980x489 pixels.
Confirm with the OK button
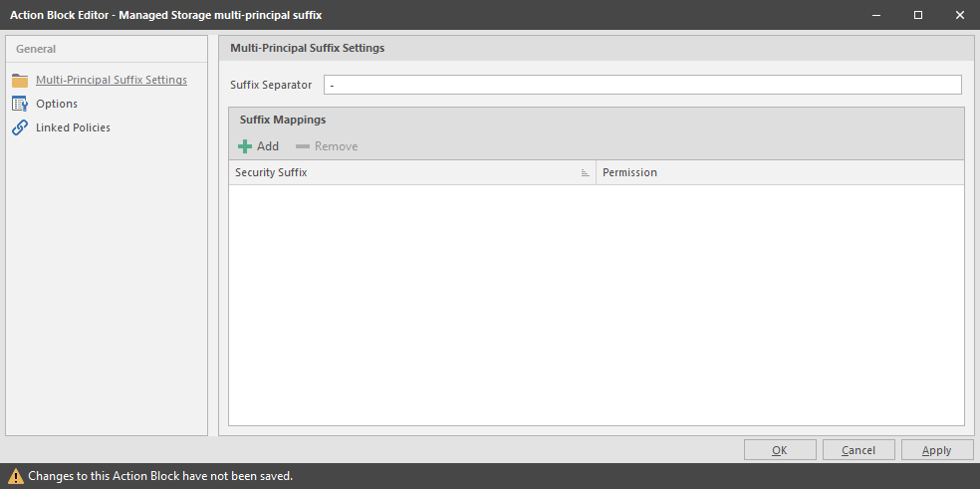[780, 450]
